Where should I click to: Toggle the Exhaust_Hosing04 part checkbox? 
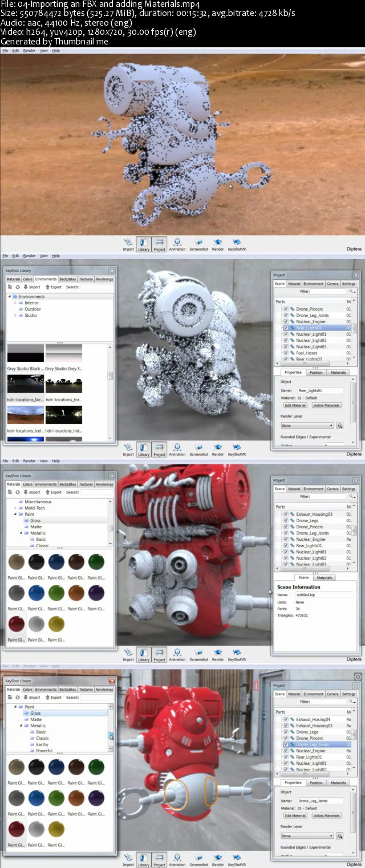286,719
